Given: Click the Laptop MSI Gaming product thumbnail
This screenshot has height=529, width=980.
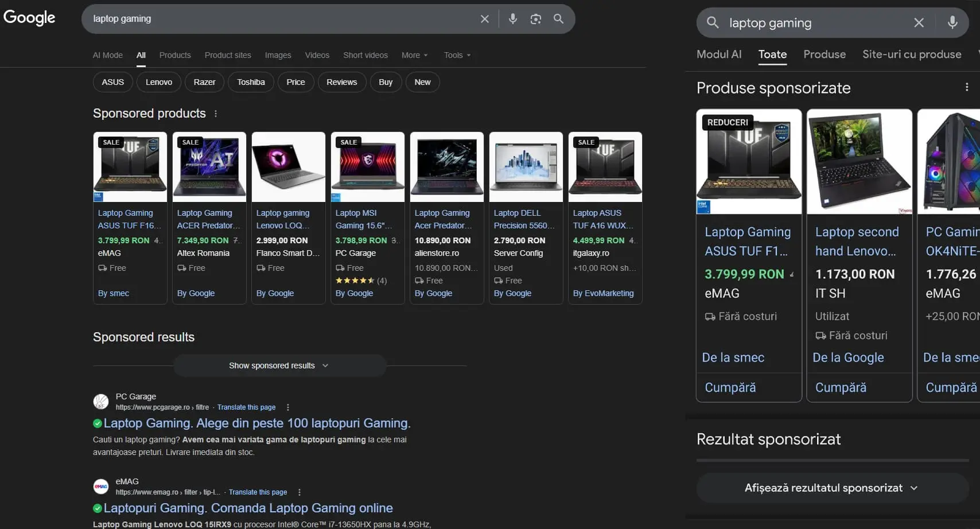Looking at the screenshot, I should click(367, 167).
